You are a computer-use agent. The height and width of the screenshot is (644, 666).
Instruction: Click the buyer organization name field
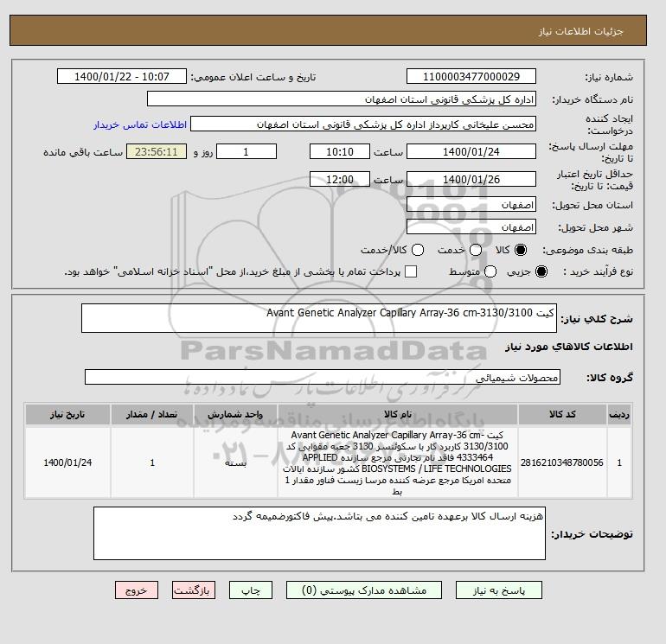342,99
